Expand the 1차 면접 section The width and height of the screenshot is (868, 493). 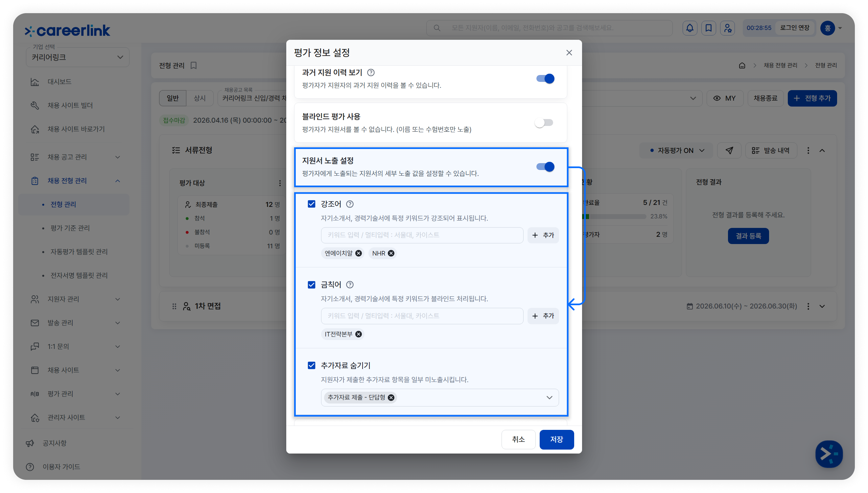(822, 306)
